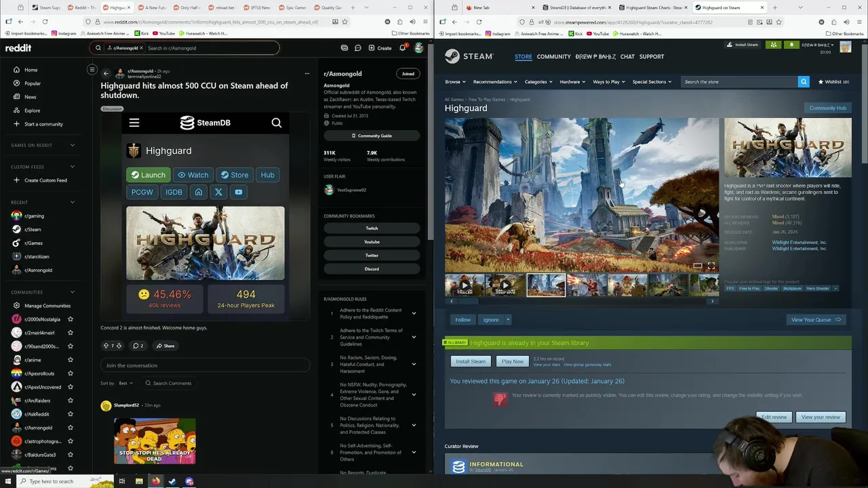Viewport: 868px width, 488px height.
Task: Collapse the Recent section
Action: tap(73, 202)
